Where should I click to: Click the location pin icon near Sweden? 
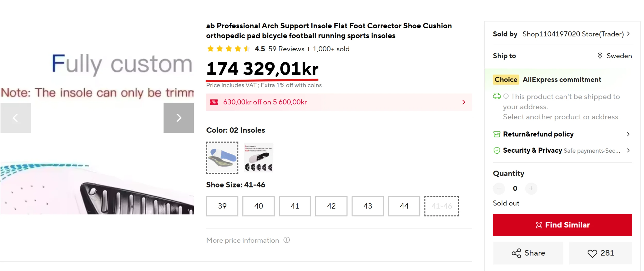(600, 56)
